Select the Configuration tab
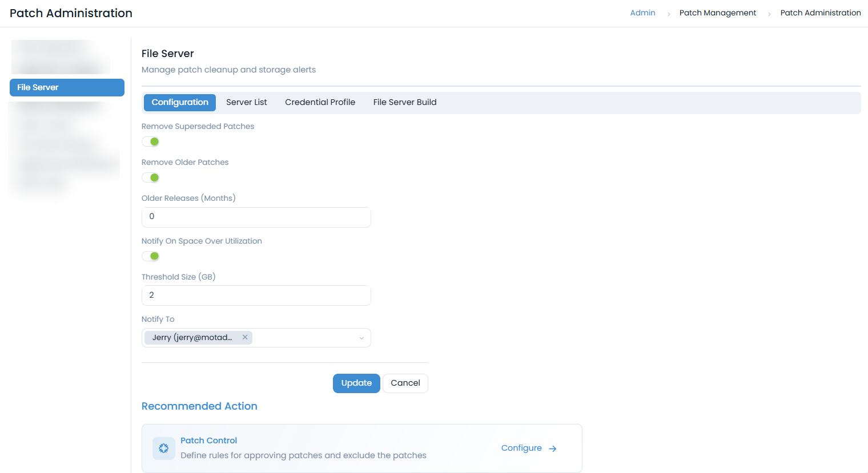Screen dimensions: 868x473 click(180, 103)
